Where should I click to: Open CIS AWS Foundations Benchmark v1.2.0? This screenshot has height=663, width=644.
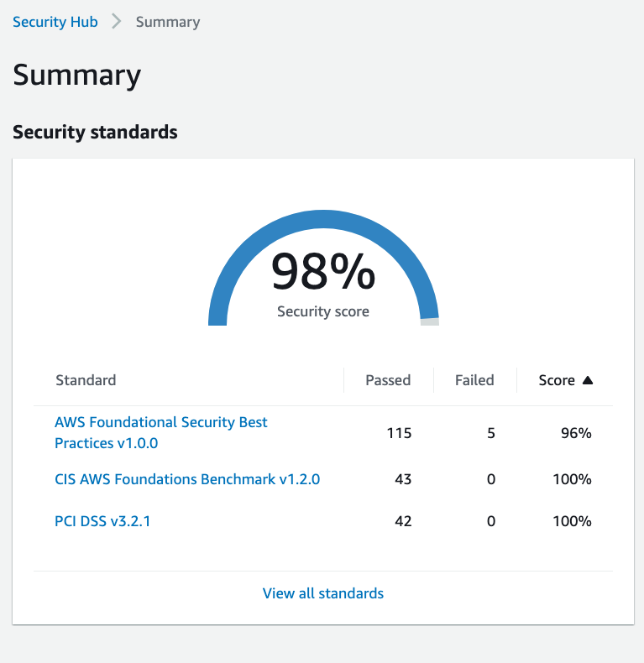coord(187,479)
